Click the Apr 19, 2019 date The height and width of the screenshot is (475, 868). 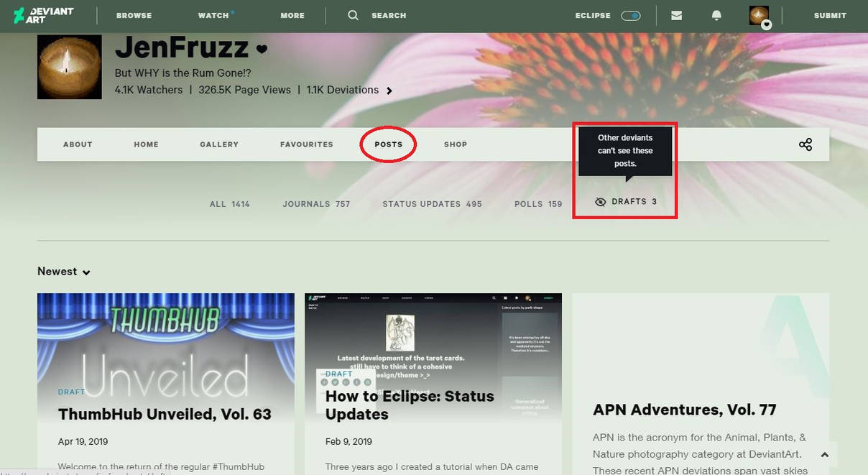(x=83, y=441)
